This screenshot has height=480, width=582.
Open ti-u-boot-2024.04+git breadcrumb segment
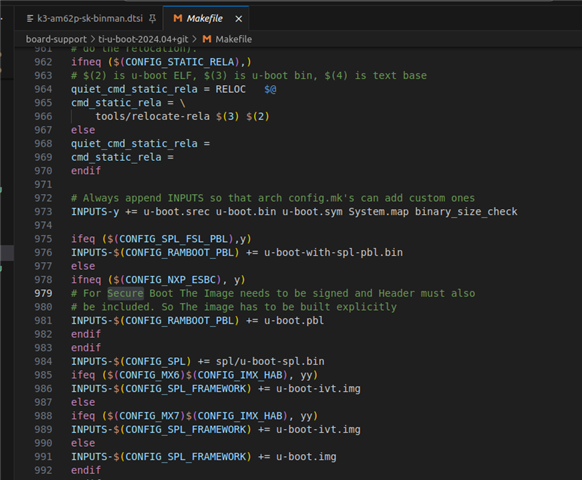pyautogui.click(x=143, y=39)
